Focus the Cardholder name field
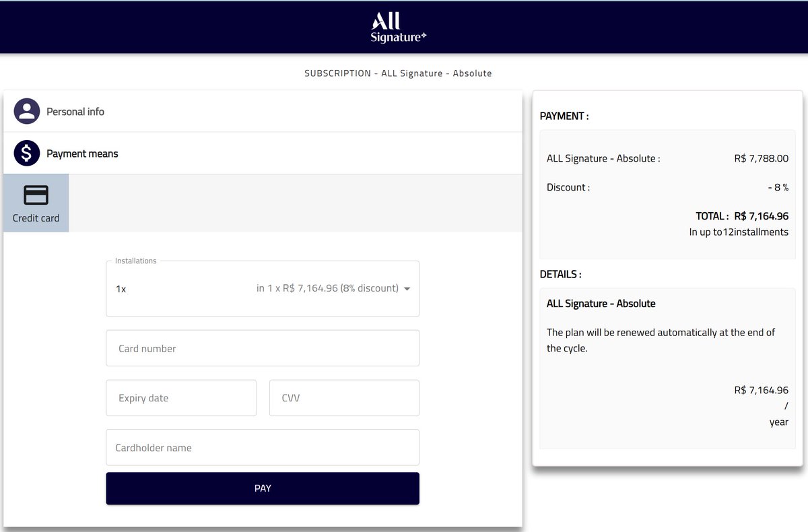 point(263,447)
